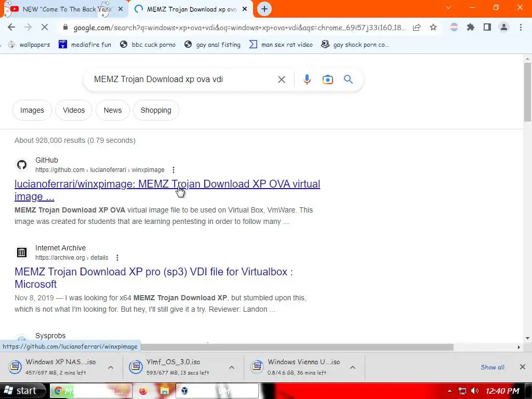
Task: Click the site lock icon in address bar
Action: click(x=65, y=27)
